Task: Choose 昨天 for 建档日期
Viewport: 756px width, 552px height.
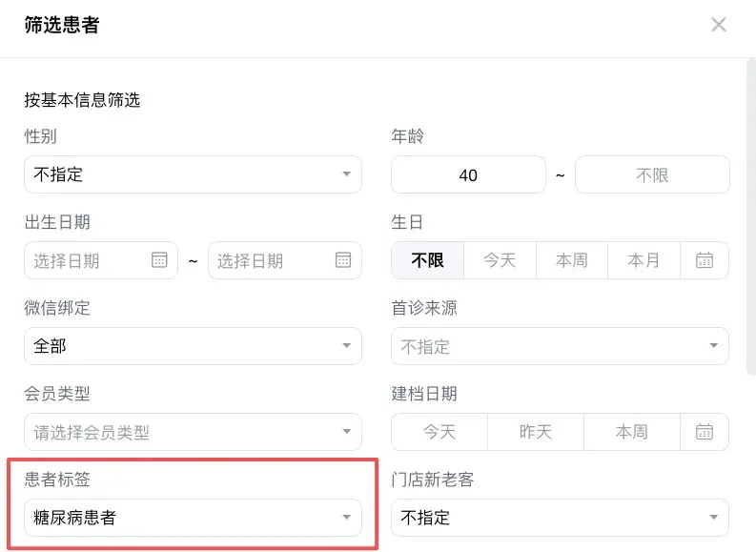Action: (x=536, y=432)
